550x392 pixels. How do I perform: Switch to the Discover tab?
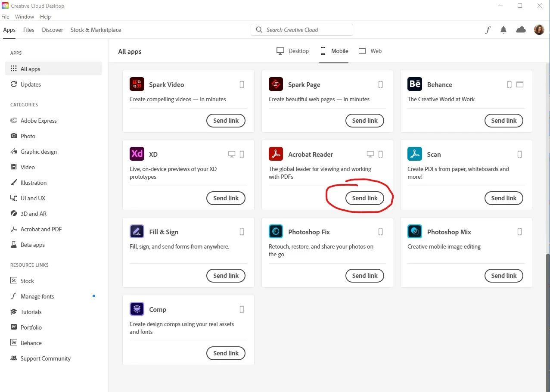[x=53, y=30]
